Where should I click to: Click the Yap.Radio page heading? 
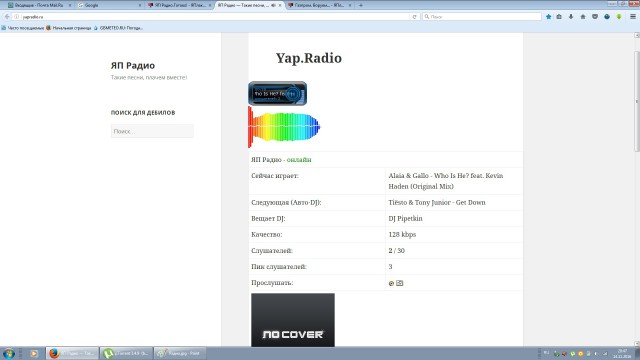pos(309,58)
